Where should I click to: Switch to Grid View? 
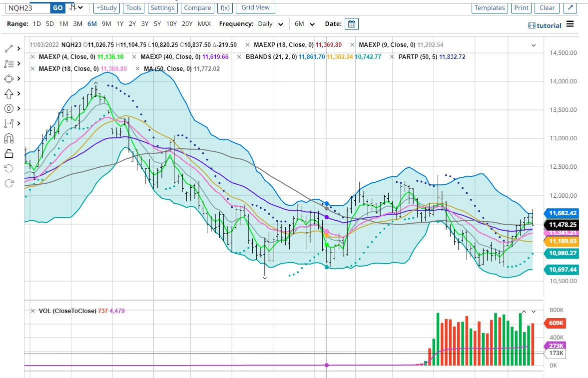point(255,7)
